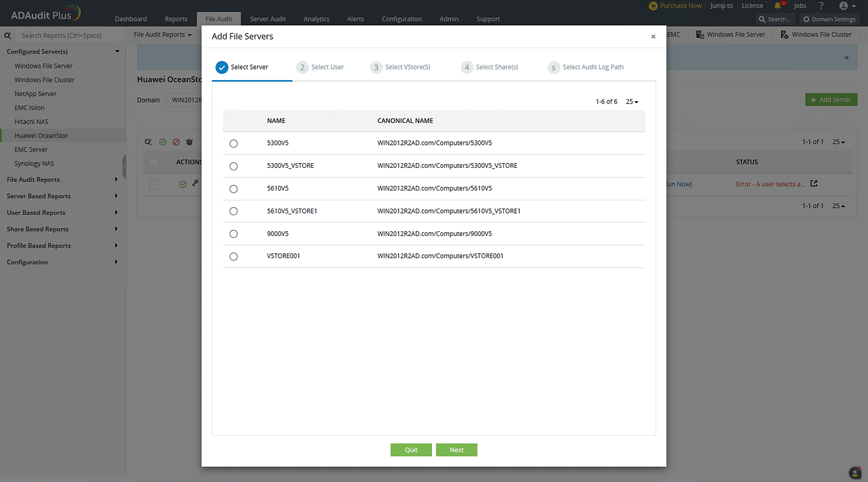This screenshot has width=868, height=482.
Task: Open the user account avatar menu
Action: point(847,6)
